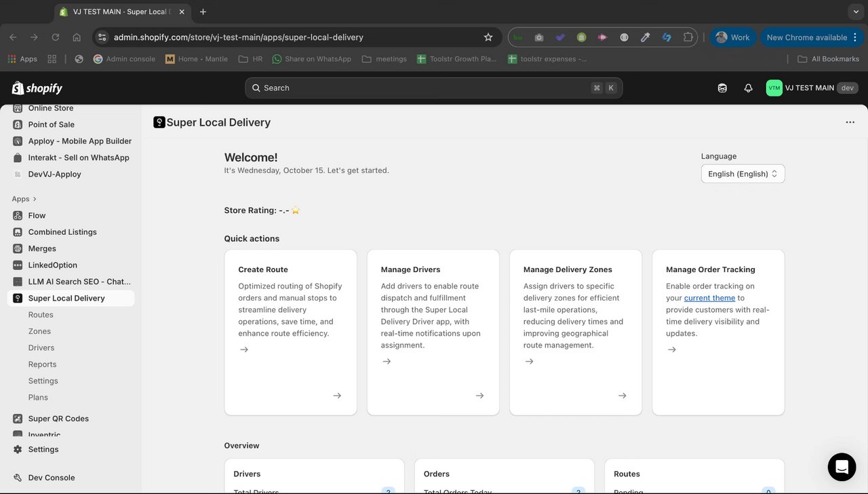Screen dimensions: 868x494
Task: Bookmark this page with the star icon
Action: tap(488, 37)
